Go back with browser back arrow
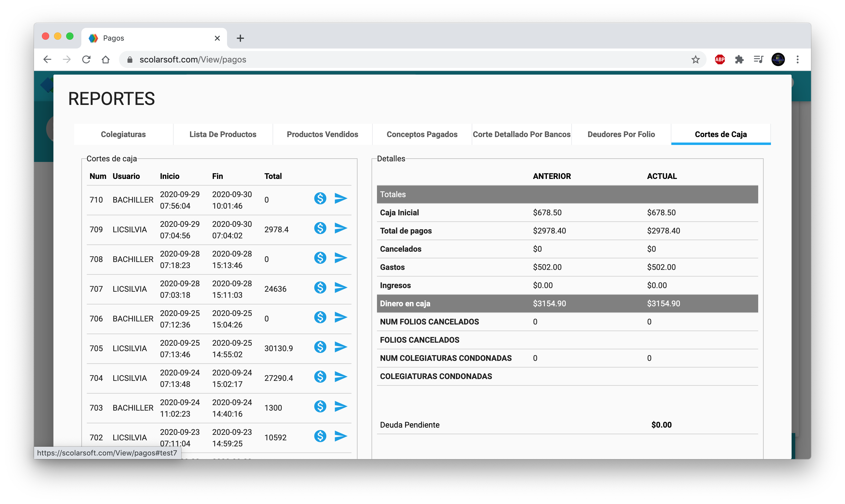This screenshot has height=504, width=845. (47, 60)
